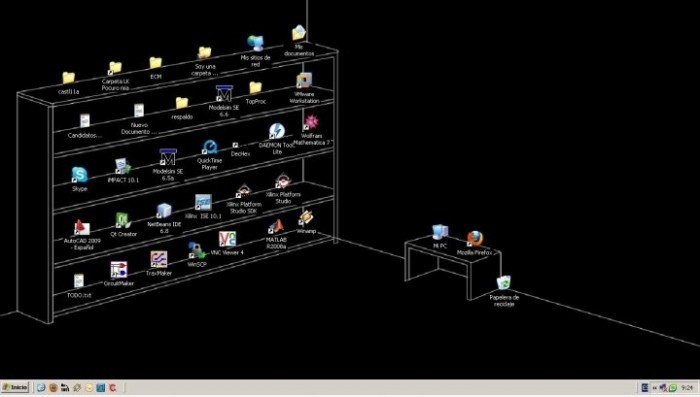Screen dimensions: 700x397
Task: Select the Nuevo Documento file icon
Action: [139, 111]
